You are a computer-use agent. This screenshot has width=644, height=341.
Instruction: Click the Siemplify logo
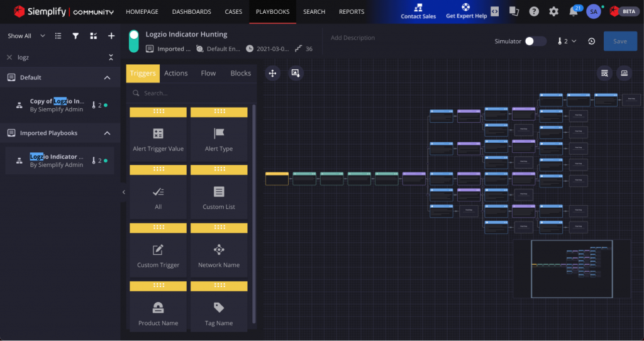pyautogui.click(x=64, y=11)
